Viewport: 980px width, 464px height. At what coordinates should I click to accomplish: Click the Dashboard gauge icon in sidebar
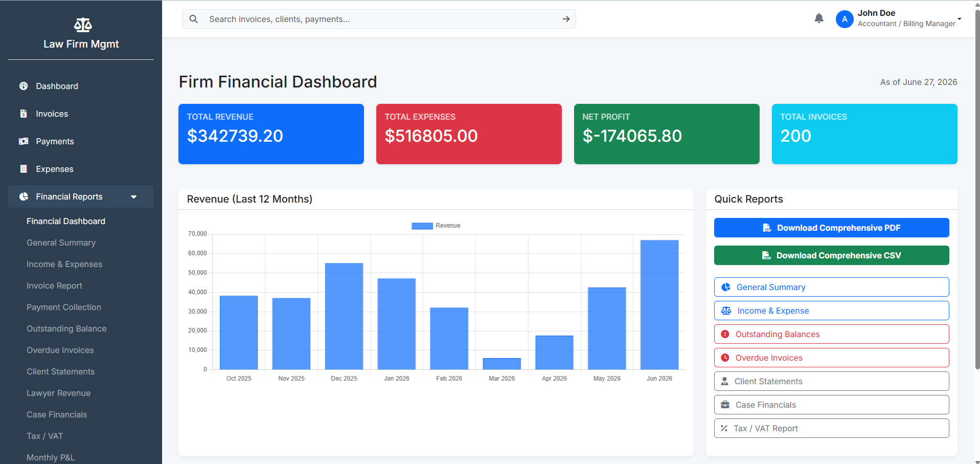[x=24, y=86]
